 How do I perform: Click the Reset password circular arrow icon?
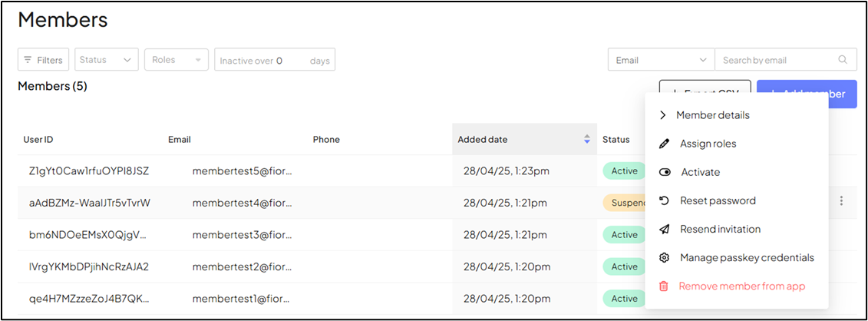(x=665, y=200)
